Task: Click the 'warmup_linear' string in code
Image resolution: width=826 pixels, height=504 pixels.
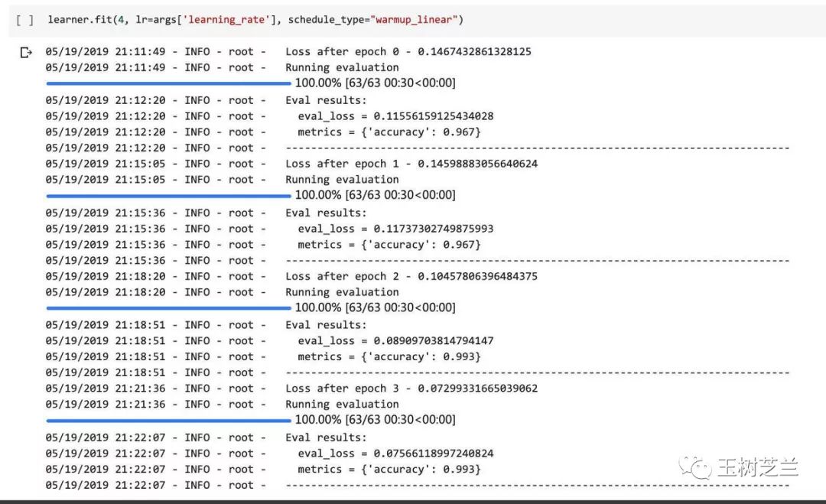Action: click(414, 19)
